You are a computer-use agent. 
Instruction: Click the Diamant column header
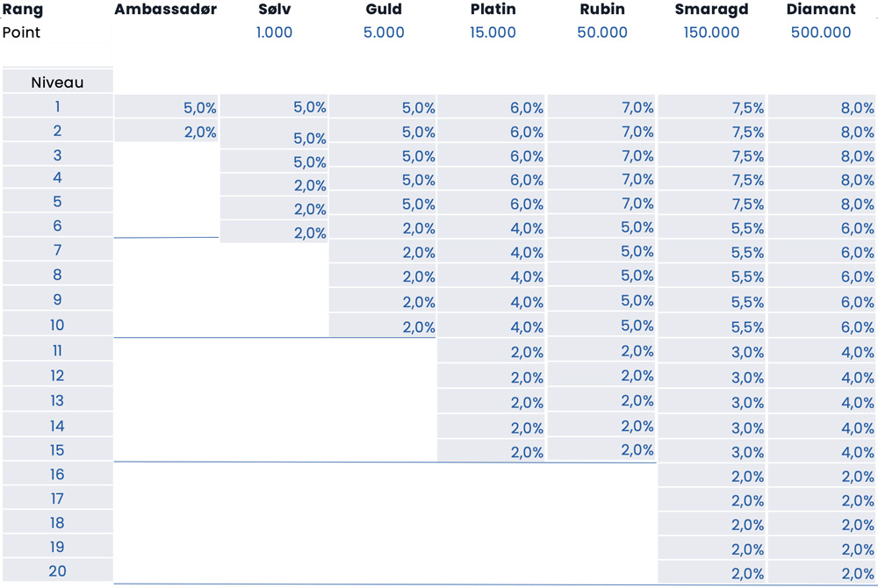click(821, 10)
